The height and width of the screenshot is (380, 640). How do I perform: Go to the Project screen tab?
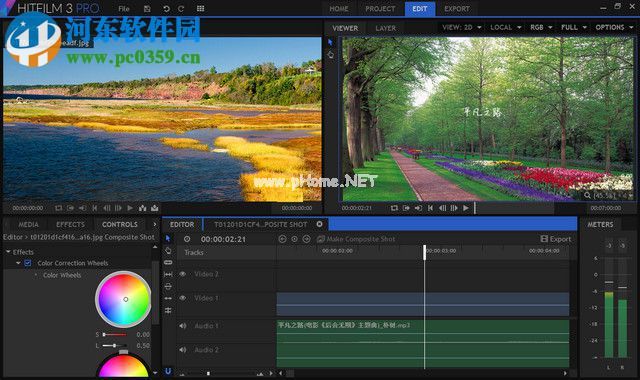point(380,9)
